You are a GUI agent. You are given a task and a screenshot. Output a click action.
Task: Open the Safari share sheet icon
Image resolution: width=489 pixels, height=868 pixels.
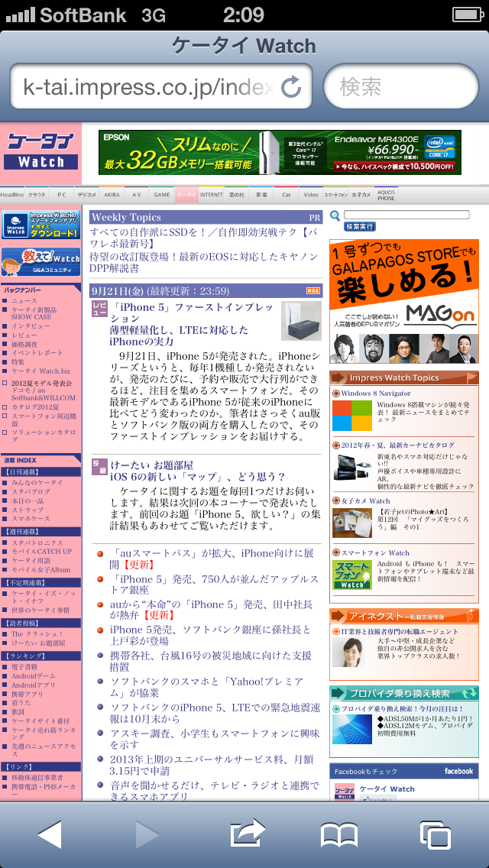pos(247,833)
